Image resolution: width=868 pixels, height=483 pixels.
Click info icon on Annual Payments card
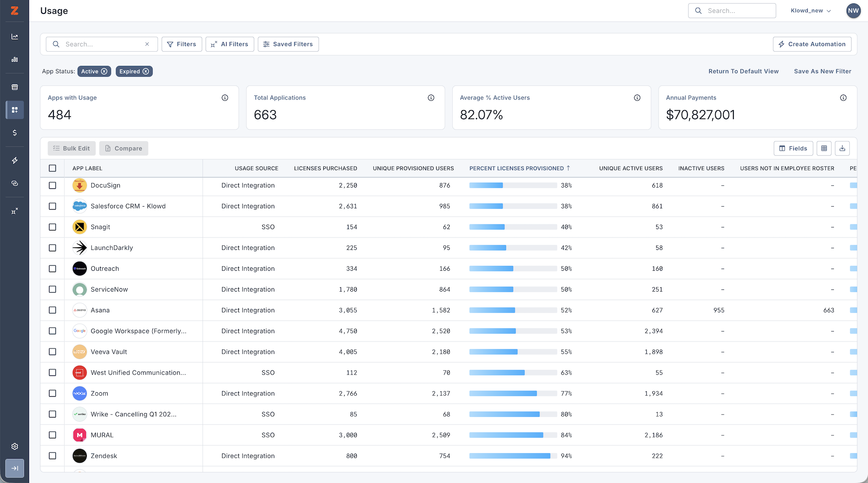[x=843, y=98]
